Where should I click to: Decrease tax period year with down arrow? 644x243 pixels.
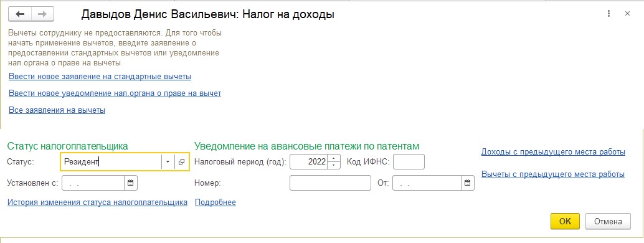[x=334, y=165]
